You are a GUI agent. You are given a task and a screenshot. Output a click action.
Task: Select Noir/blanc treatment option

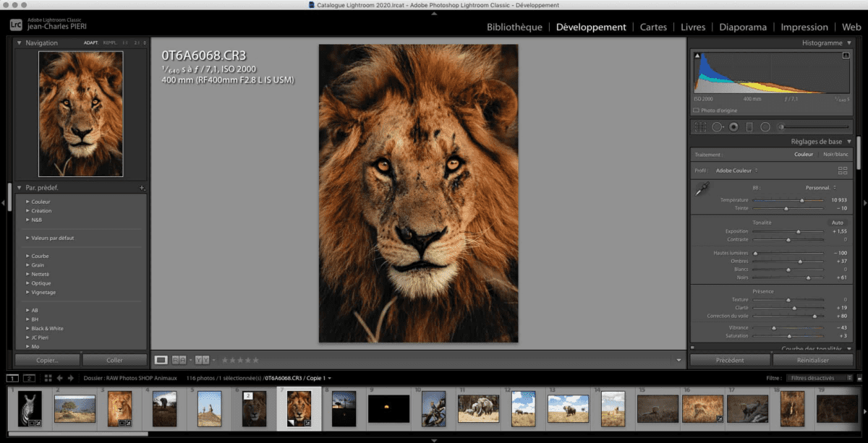click(x=836, y=155)
